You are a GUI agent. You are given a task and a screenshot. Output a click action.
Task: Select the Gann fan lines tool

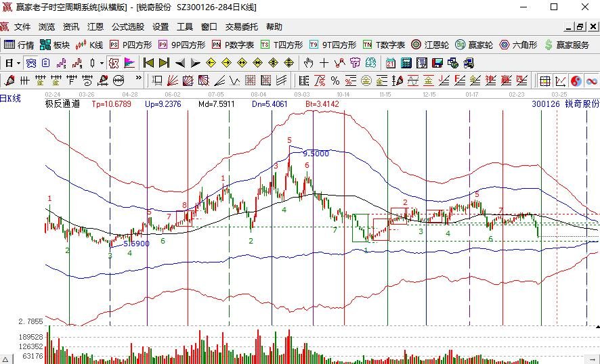click(173, 81)
